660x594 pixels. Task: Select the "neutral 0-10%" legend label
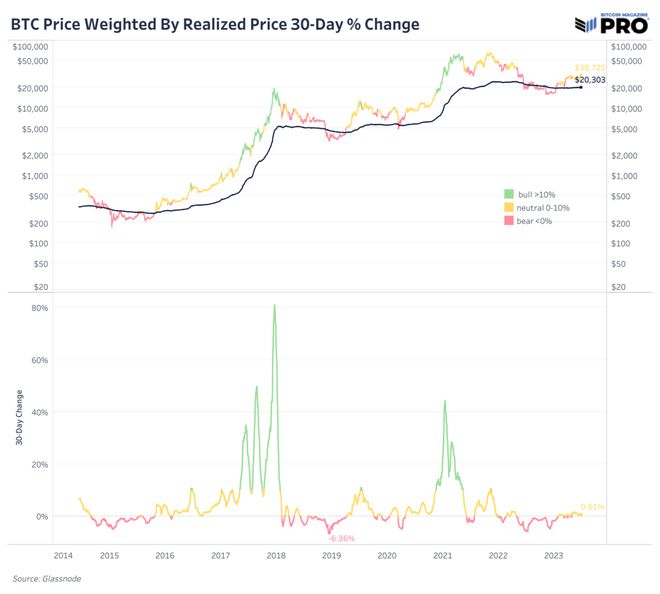[x=542, y=206]
